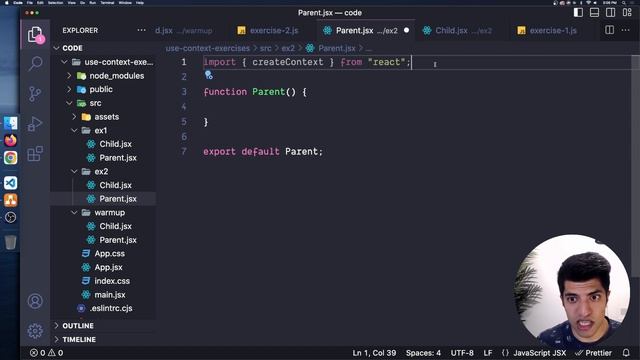This screenshot has width=640, height=360.
Task: Open the Manage gear icon
Action: [35, 331]
